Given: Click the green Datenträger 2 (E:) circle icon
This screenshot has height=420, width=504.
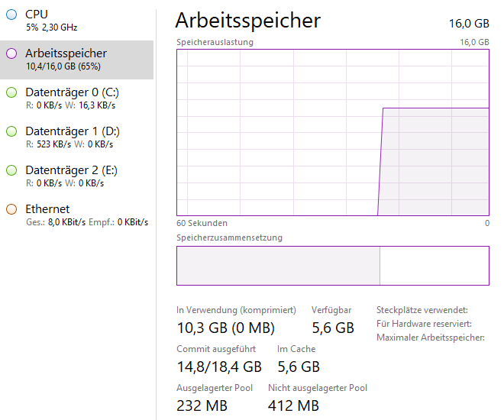Looking at the screenshot, I should (x=11, y=170).
